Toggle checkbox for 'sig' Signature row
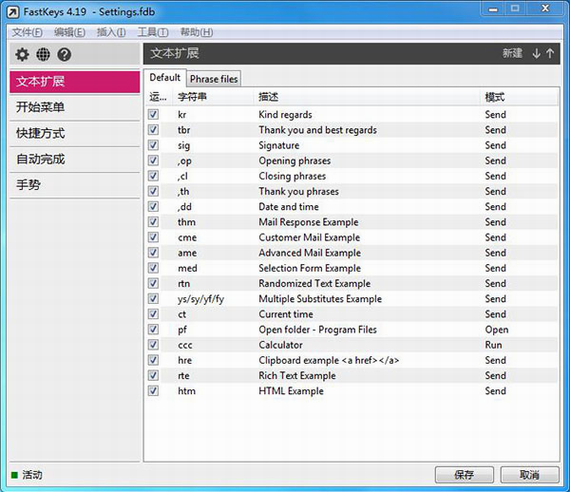 (153, 145)
